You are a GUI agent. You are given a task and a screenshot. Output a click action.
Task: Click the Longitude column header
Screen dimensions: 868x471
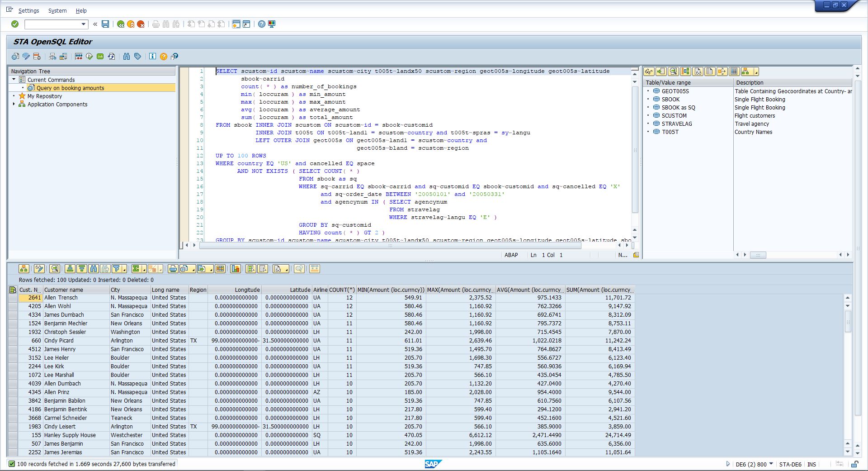[x=235, y=290]
